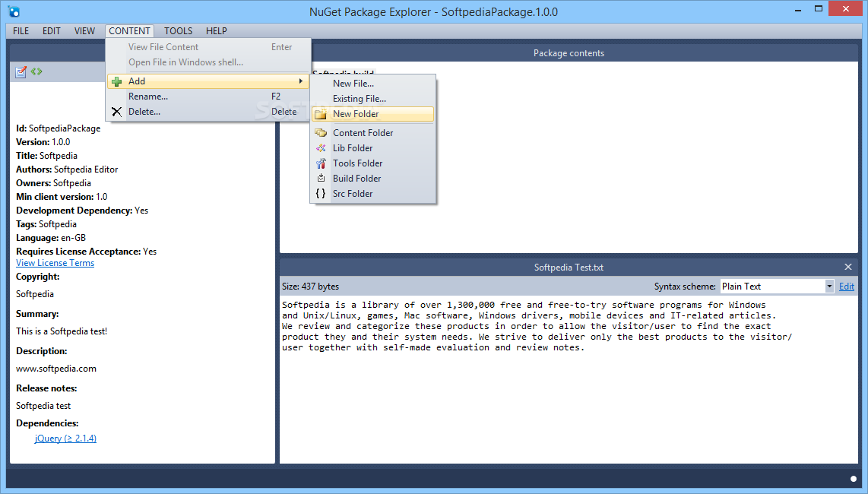The image size is (868, 494).
Task: Click the Id: SoftpediaPackage text
Action: (58, 128)
